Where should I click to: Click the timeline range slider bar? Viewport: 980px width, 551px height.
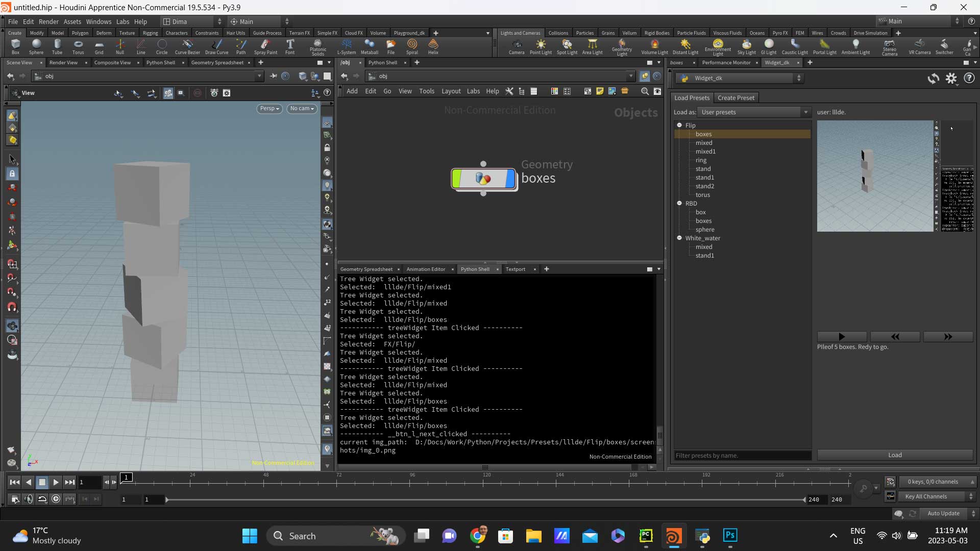485,499
